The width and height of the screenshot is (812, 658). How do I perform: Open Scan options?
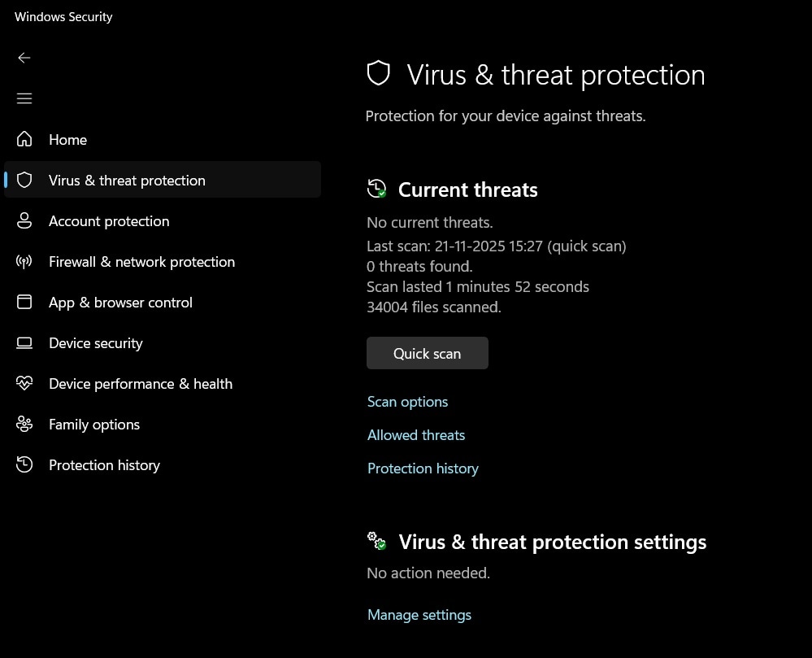point(407,401)
